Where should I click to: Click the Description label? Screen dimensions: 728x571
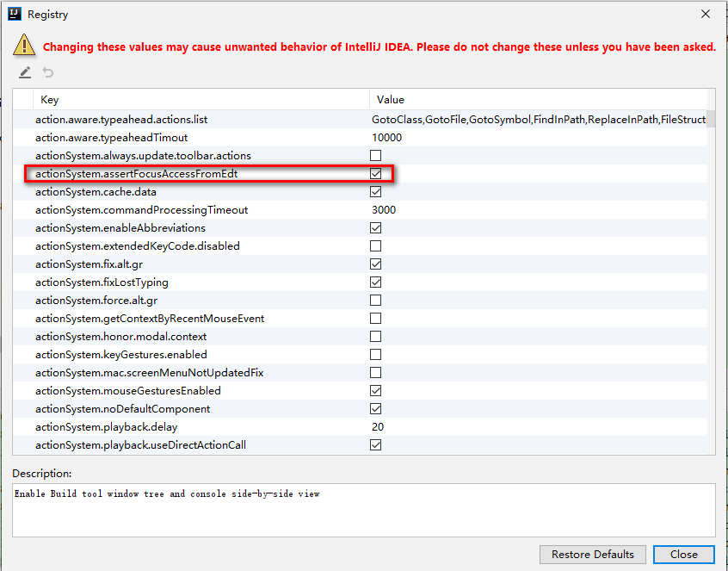42,474
